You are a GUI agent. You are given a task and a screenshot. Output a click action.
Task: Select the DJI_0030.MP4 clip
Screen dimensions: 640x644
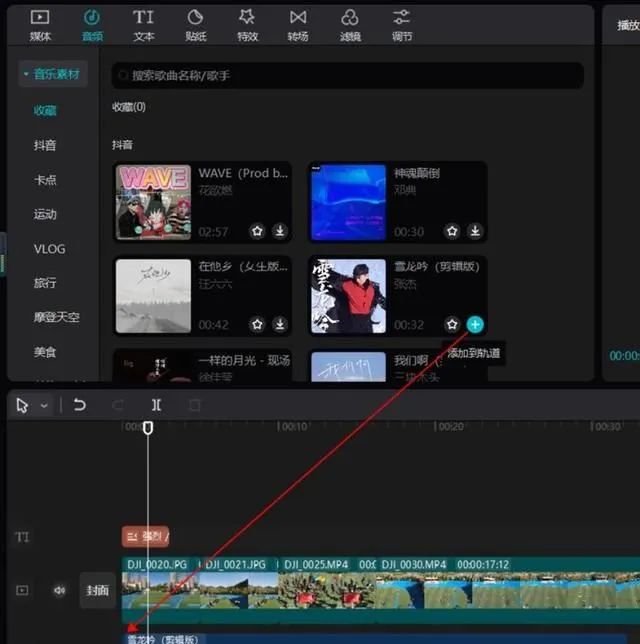508,590
